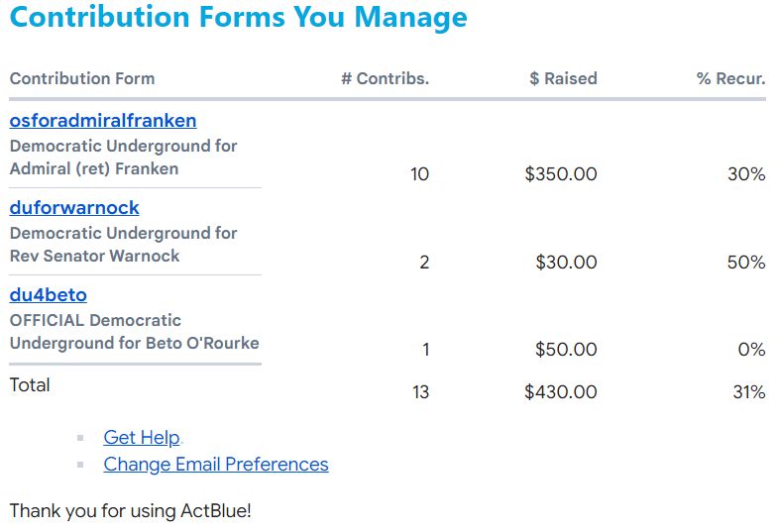Open the duforwarnock contribution form link

(74, 208)
